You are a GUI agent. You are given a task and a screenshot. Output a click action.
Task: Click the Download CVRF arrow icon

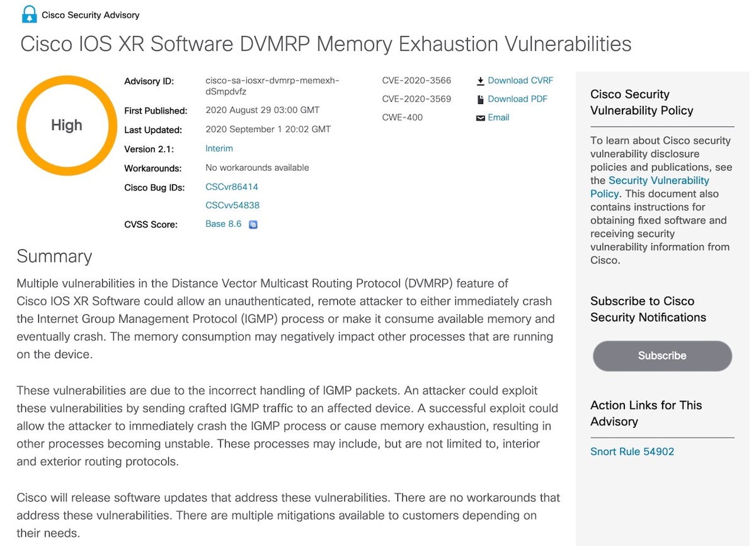coord(480,81)
